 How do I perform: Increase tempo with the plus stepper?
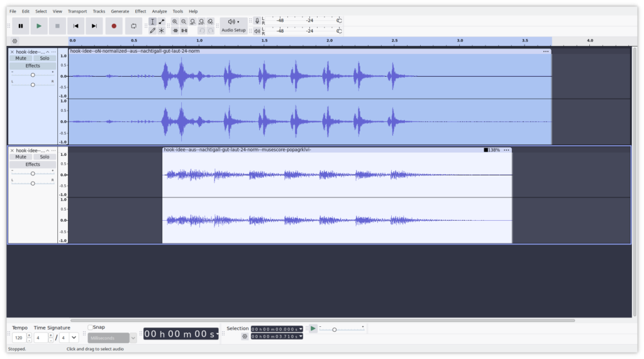pyautogui.click(x=29, y=336)
